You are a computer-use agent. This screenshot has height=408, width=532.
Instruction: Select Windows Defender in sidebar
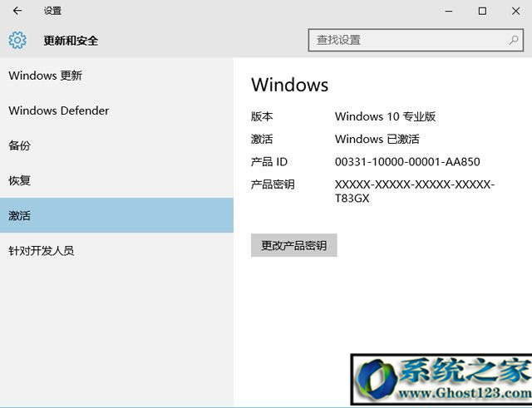[116, 111]
